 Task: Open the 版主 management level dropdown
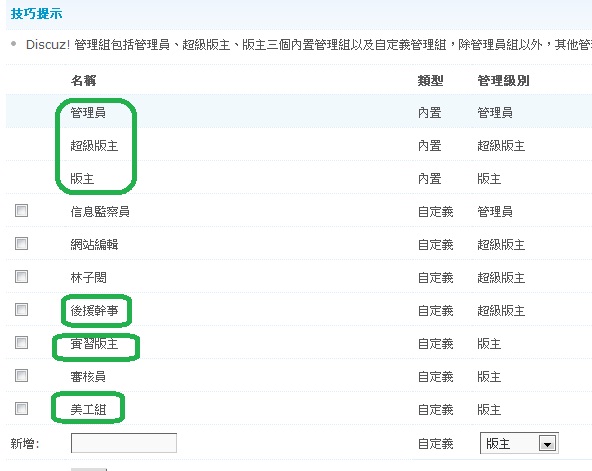[519, 443]
